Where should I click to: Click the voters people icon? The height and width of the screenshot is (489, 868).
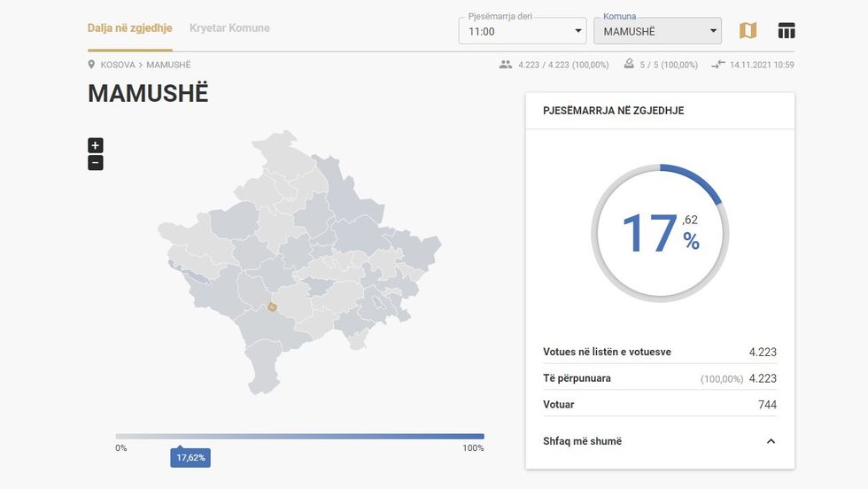(506, 65)
